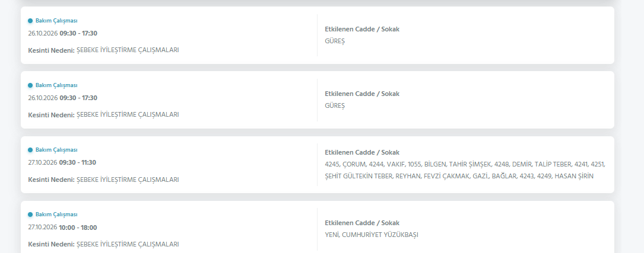The width and height of the screenshot is (644, 253).
Task: Select the blue dot in the second GÜREŞ card
Action: pos(30,85)
